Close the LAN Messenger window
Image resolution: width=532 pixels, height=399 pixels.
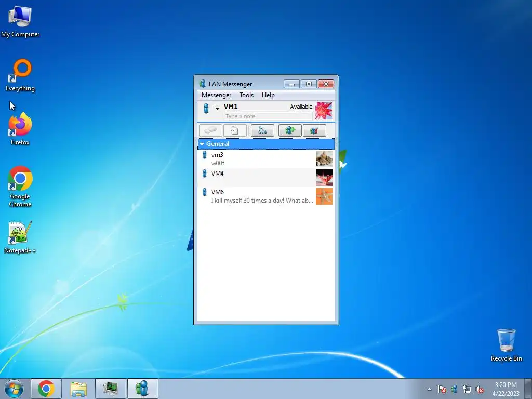coord(326,84)
